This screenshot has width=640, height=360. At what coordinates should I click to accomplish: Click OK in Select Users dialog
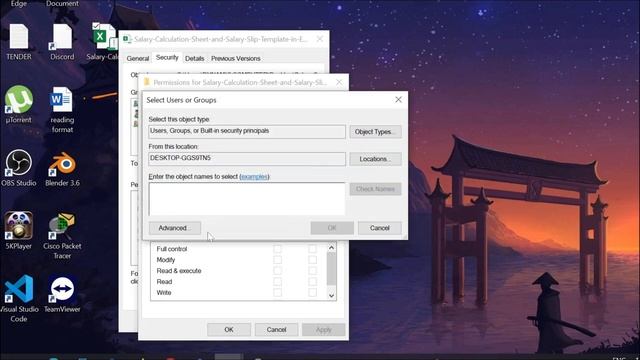click(x=332, y=228)
